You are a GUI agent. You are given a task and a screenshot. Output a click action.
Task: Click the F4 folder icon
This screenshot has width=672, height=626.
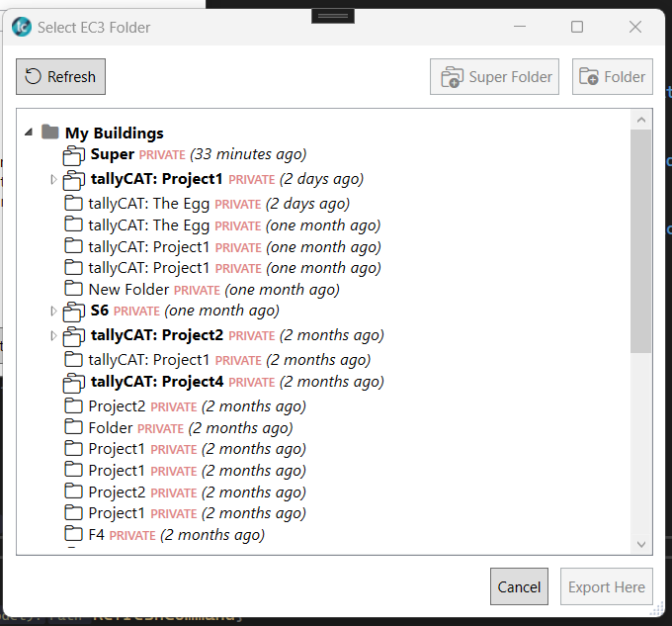point(73,534)
